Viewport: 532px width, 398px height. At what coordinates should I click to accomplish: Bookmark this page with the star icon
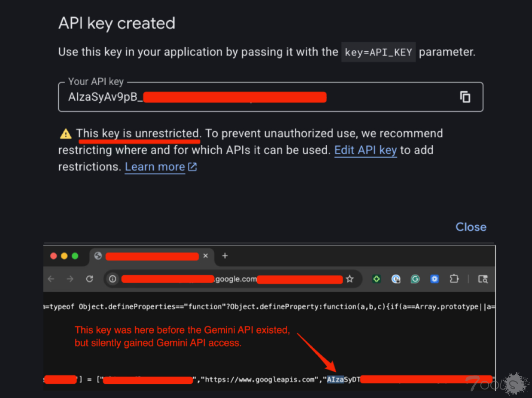tap(350, 279)
